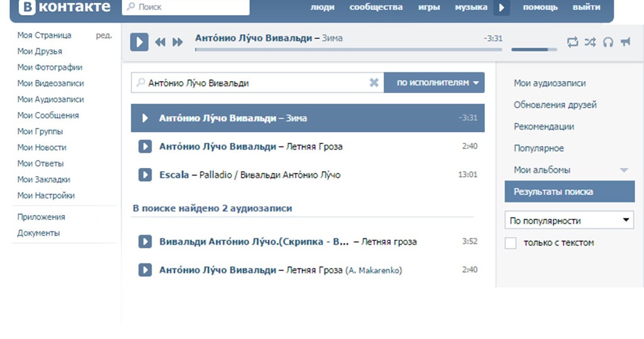Click the top search field 'Поиск'

click(x=186, y=7)
